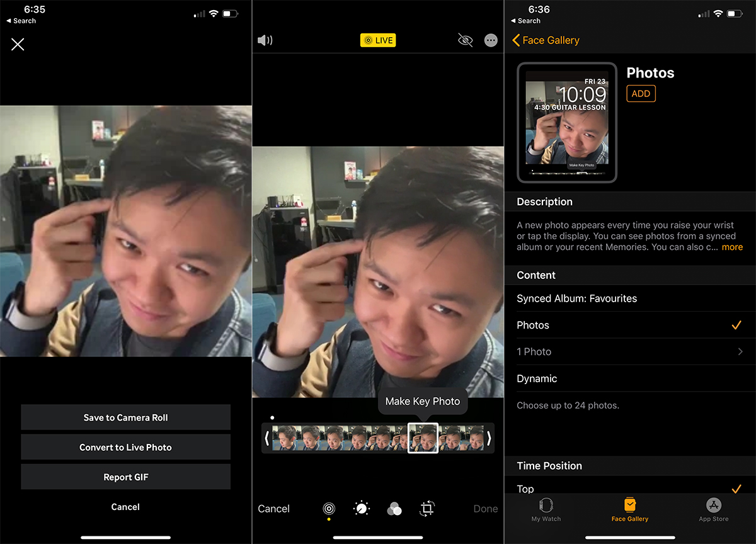
Task: Open the three-dot more options menu
Action: (x=491, y=40)
